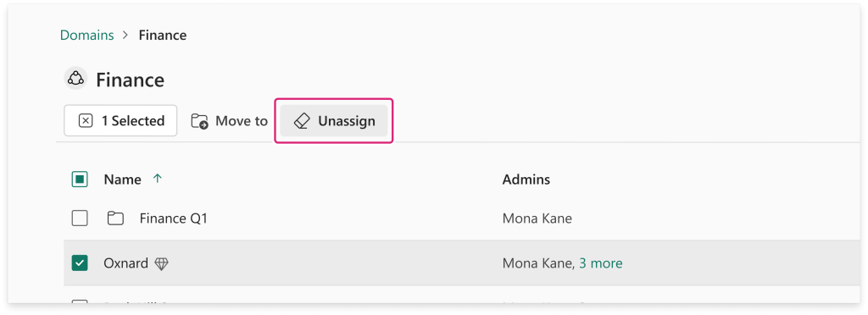
Task: Click the Finance page heading text
Action: 130,80
